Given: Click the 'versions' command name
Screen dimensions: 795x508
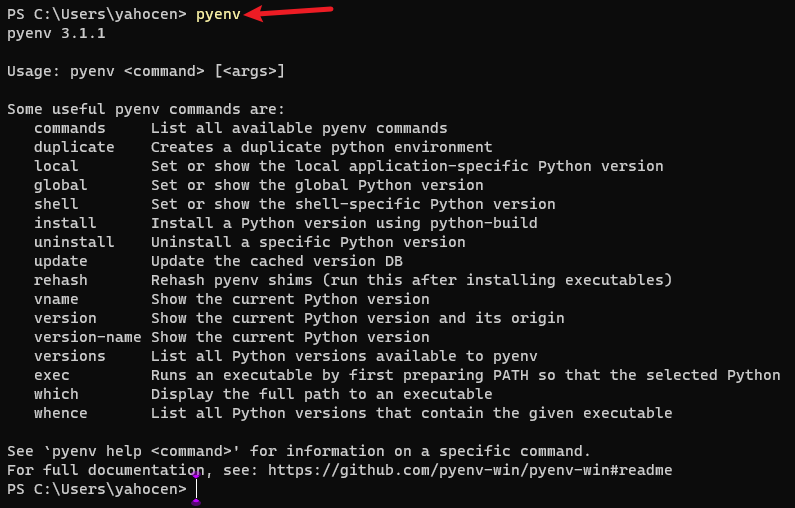Looking at the screenshot, I should tap(70, 356).
